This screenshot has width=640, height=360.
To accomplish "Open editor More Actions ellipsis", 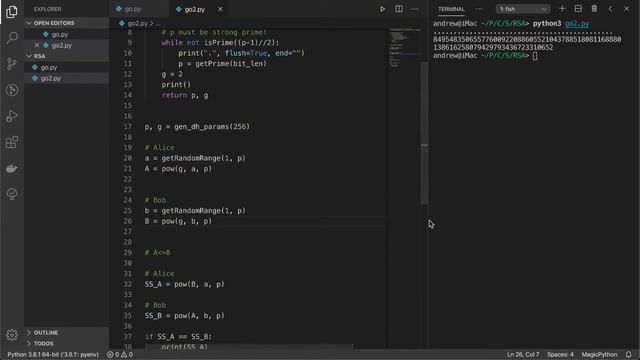I will 415,9.
